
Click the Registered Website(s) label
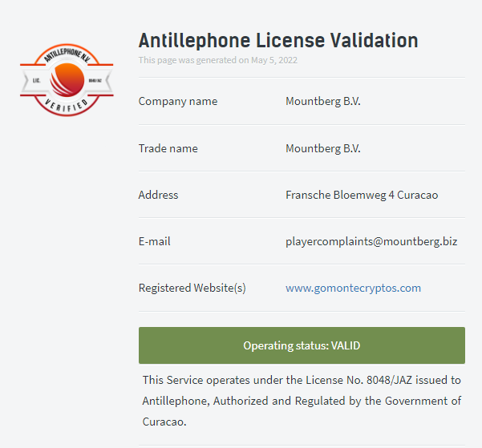point(192,288)
